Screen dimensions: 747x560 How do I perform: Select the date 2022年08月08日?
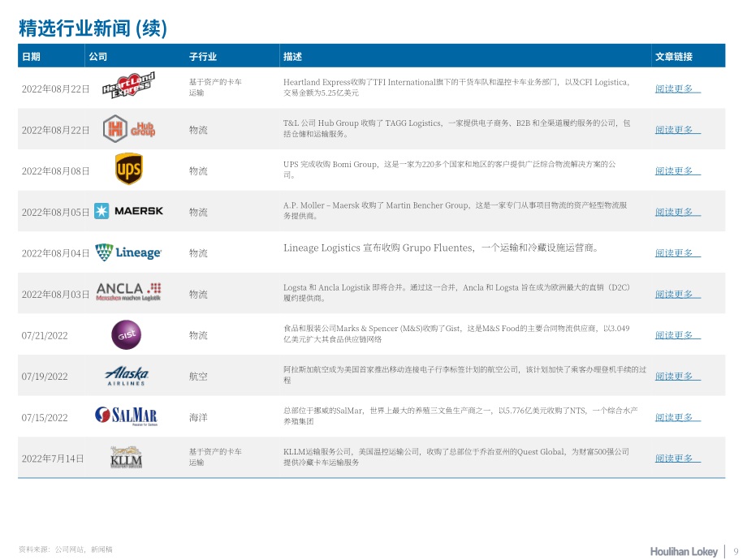tap(56, 171)
